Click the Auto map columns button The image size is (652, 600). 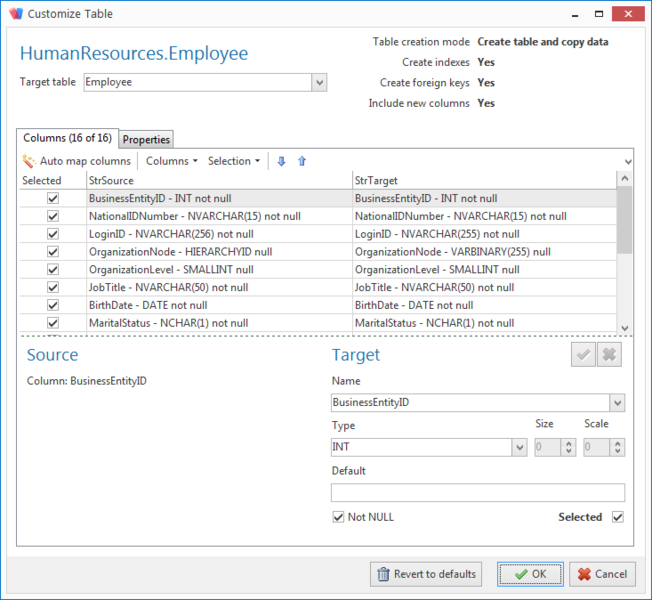click(77, 161)
